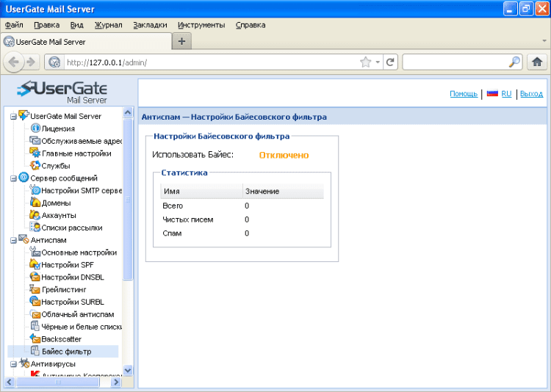Click the Облачный антиспам icon
The width and height of the screenshot is (551, 392).
[x=35, y=313]
